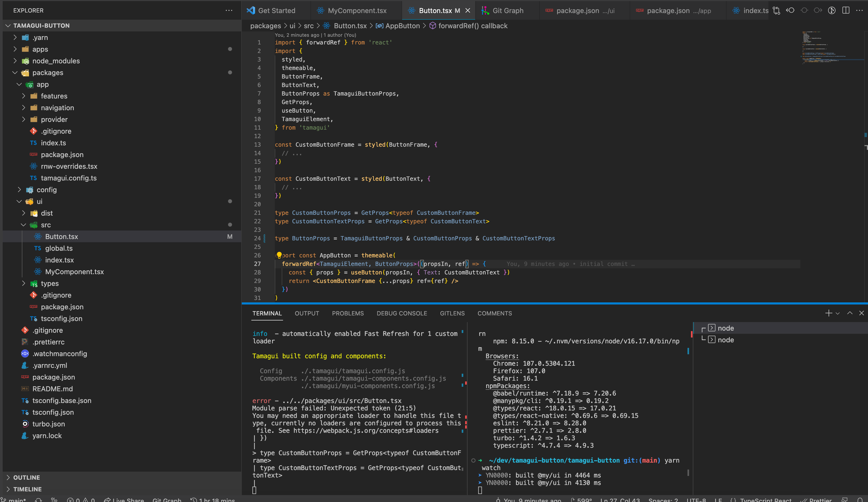The height and width of the screenshot is (502, 868).
Task: Close the Button.tsx editor tab
Action: click(468, 11)
